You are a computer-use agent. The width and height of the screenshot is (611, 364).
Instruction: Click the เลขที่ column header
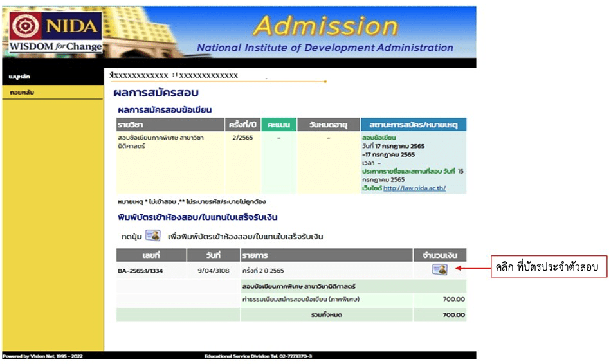point(151,255)
